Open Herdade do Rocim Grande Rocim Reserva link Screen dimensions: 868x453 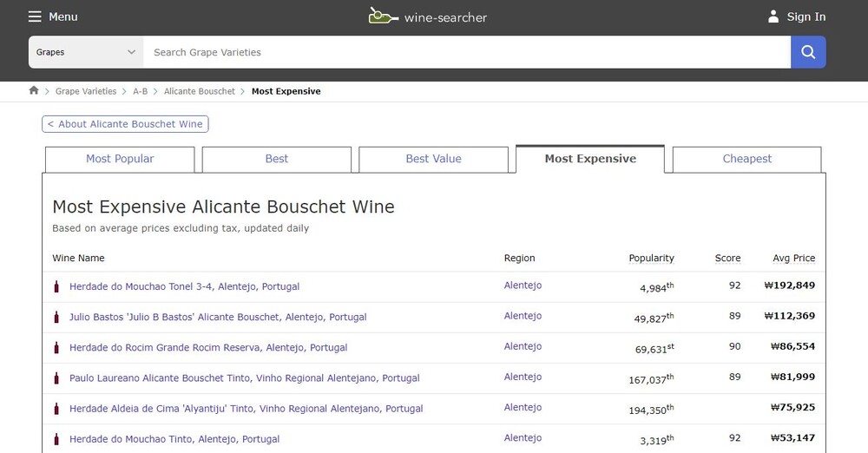208,347
